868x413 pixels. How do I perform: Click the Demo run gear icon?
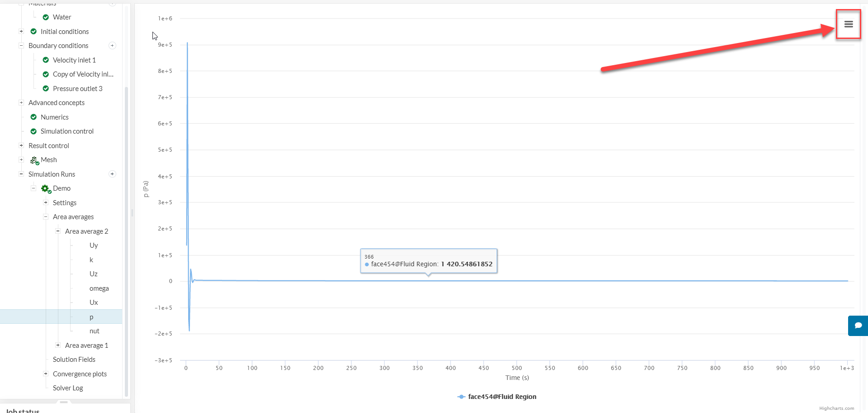click(x=45, y=189)
